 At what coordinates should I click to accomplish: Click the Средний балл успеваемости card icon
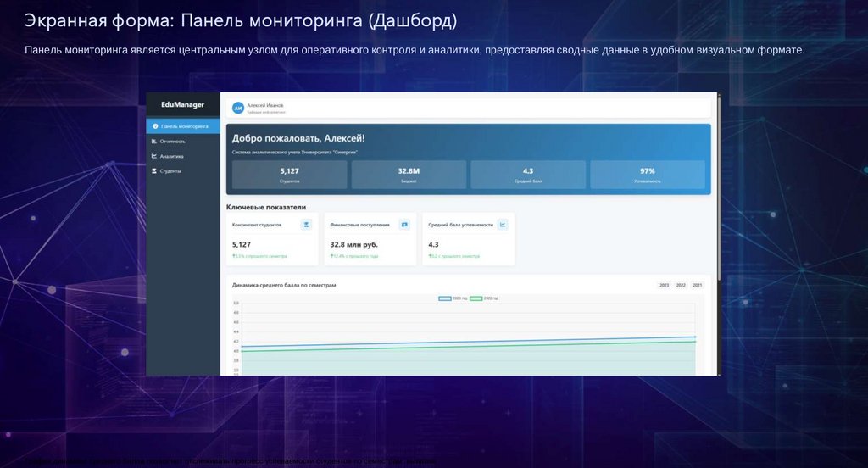503,225
